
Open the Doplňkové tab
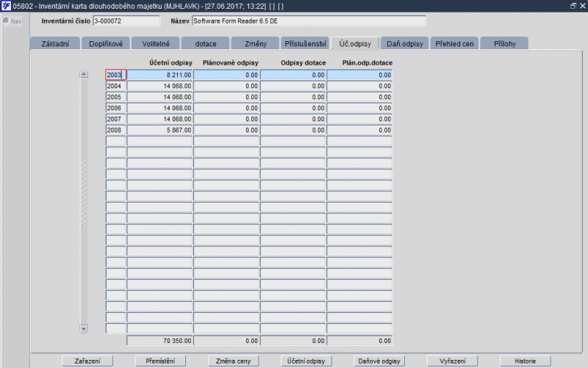coord(106,43)
